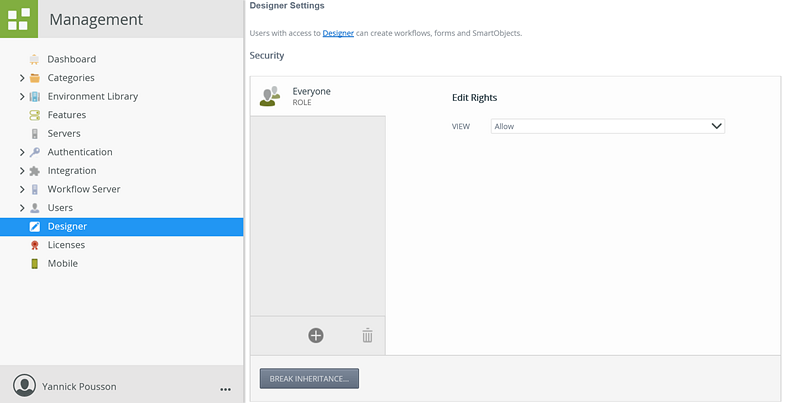Expand the Workflow Server node
The height and width of the screenshot is (403, 800).
point(22,189)
